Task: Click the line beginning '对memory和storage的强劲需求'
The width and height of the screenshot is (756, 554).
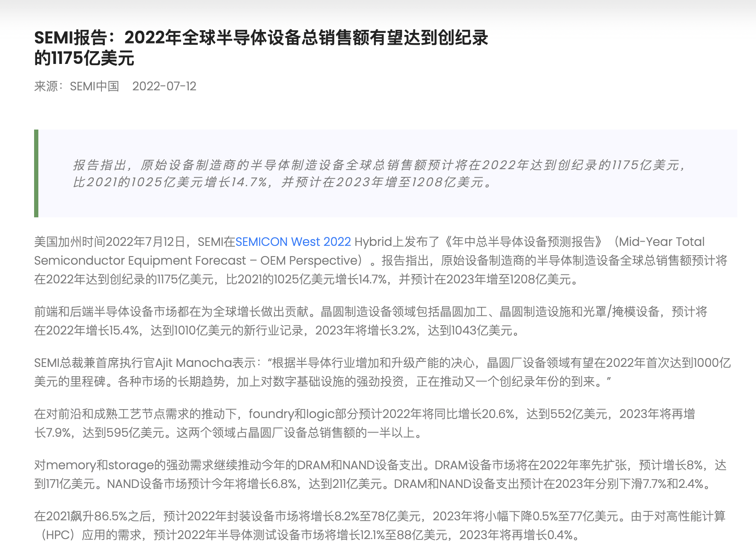Action: pos(381,465)
